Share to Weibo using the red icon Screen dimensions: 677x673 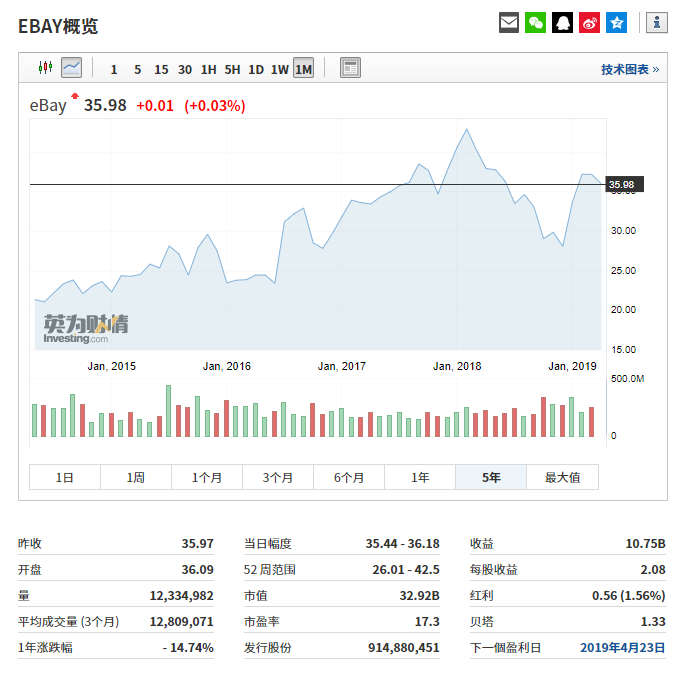click(589, 22)
